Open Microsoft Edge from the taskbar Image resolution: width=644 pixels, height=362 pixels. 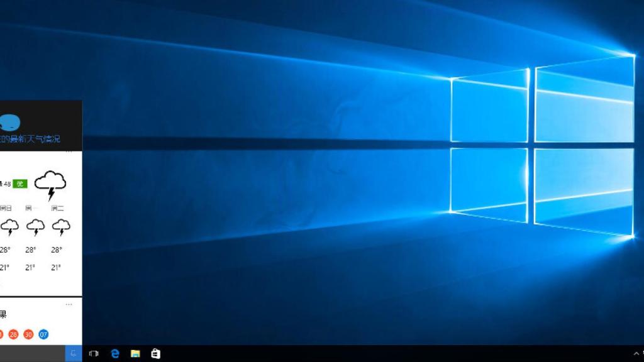point(115,353)
